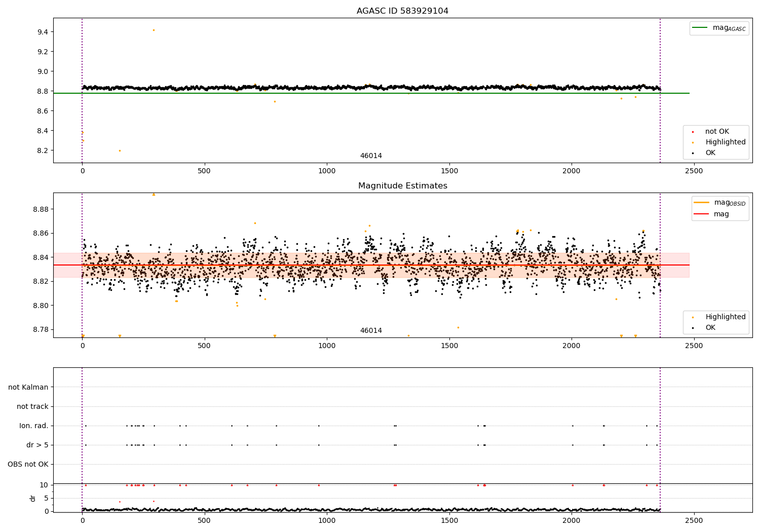Select the 8.78 y-axis tick label
Screen dimensions: 760x532
(41, 329)
